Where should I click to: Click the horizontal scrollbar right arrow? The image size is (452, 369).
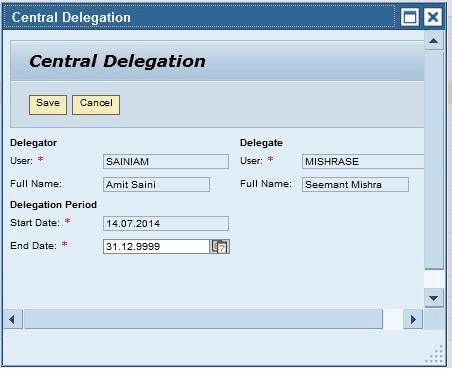point(413,319)
